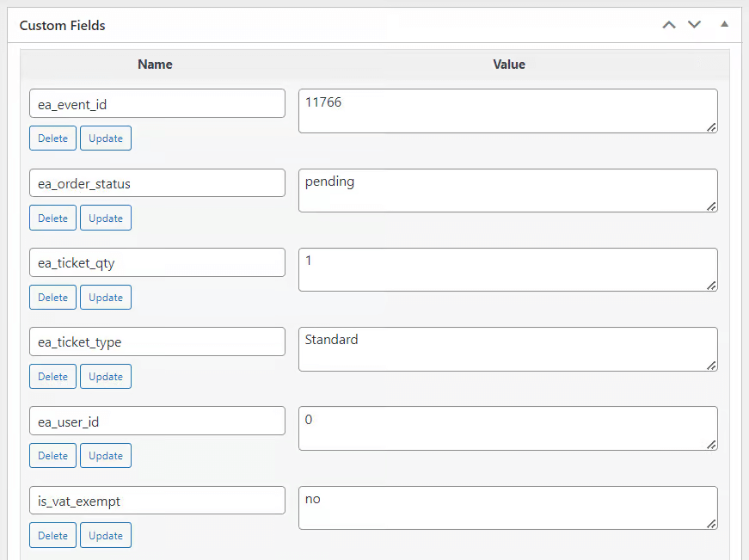Delete the is_vat_exempt field
749x560 pixels.
52,536
